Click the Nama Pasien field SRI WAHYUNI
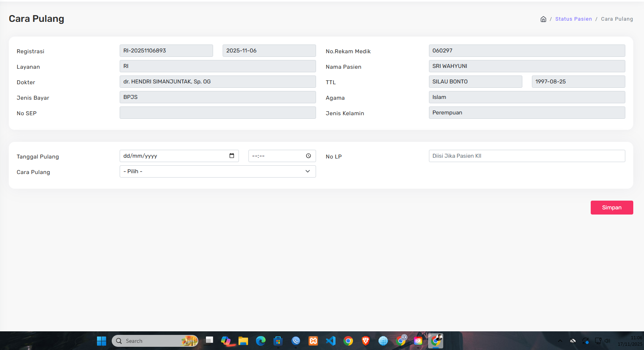The image size is (644, 350). point(527,66)
